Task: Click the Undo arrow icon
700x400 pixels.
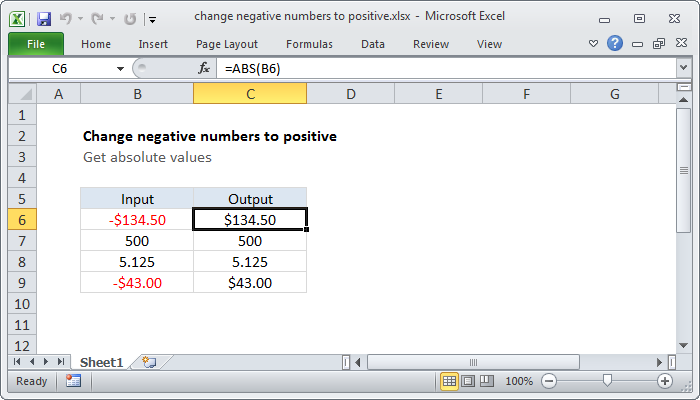Action: coord(67,17)
